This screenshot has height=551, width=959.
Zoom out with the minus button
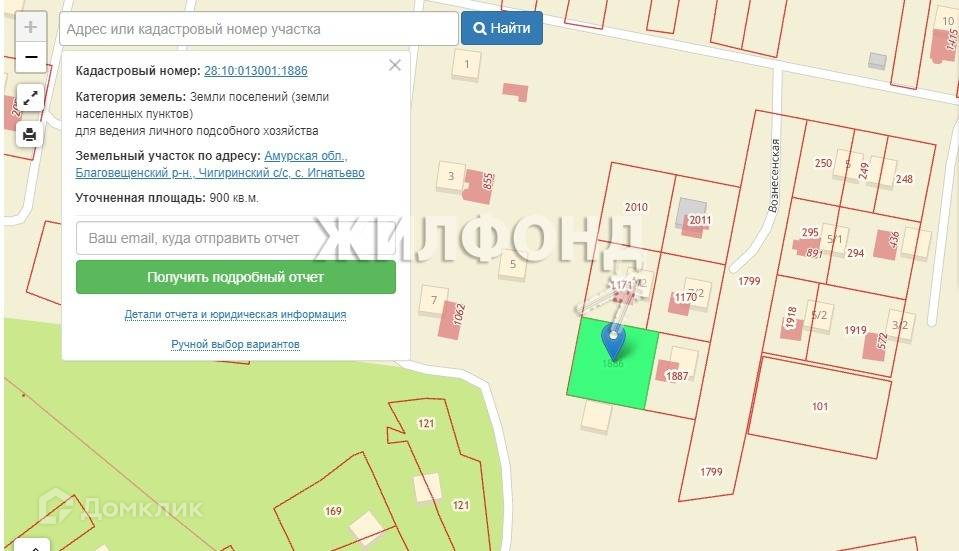[31, 57]
